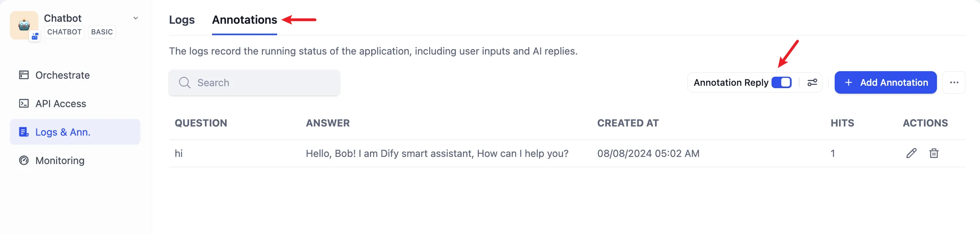Image resolution: width=980 pixels, height=234 pixels.
Task: Click the API Access terminal icon
Action: pyautogui.click(x=24, y=104)
